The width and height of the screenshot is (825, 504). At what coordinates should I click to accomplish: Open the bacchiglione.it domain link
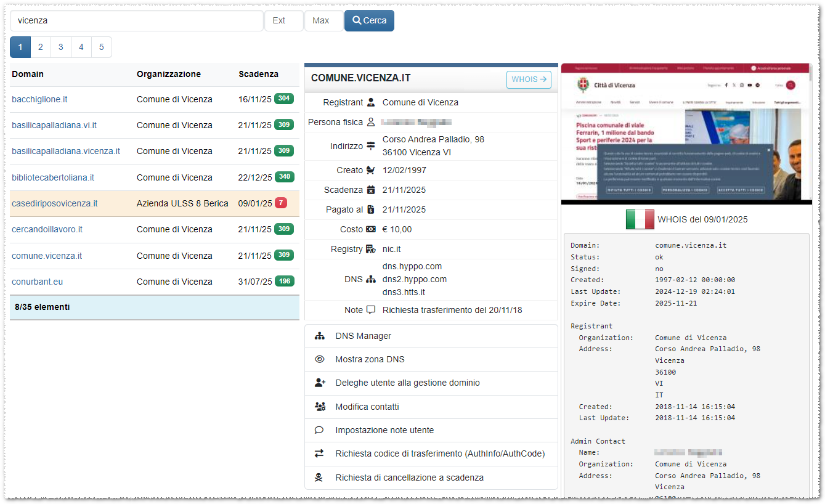(x=39, y=99)
